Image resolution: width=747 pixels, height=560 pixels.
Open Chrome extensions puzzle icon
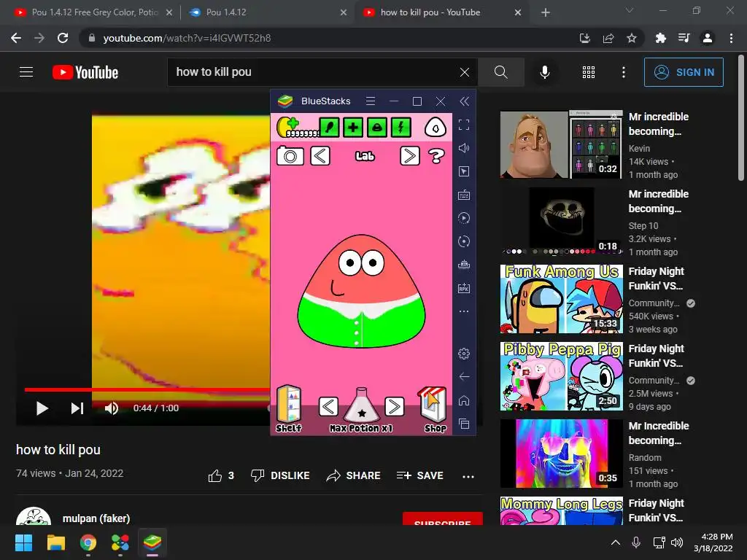660,38
